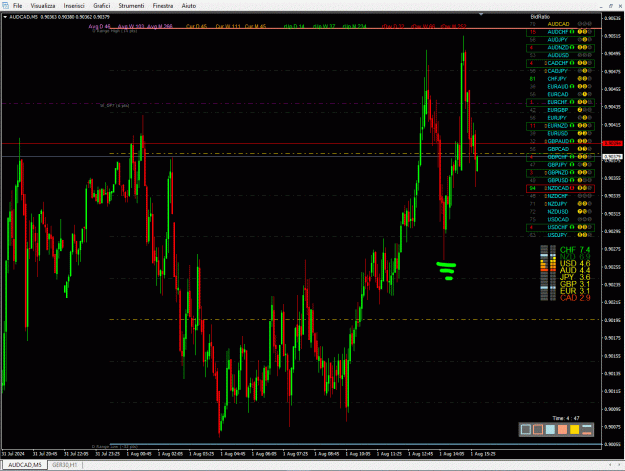
Task: Switch to the AUDCAD,M5 chart tab
Action: pos(25,465)
